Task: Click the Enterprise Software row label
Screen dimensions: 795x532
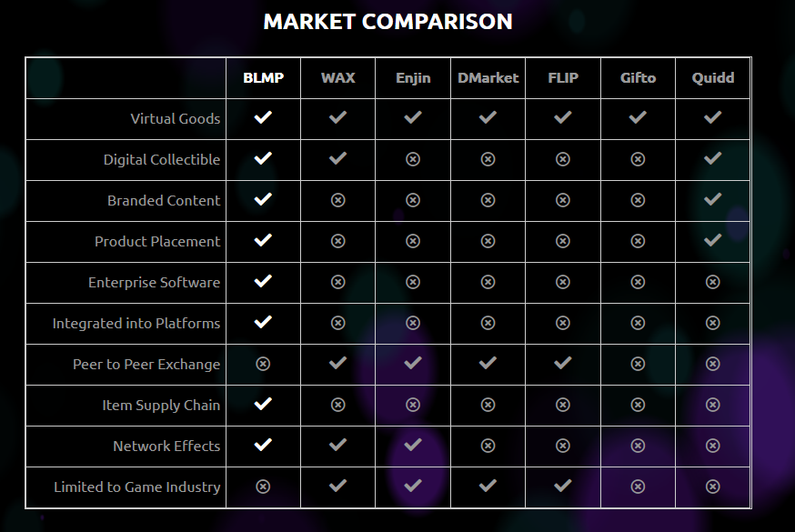Action: pos(154,282)
